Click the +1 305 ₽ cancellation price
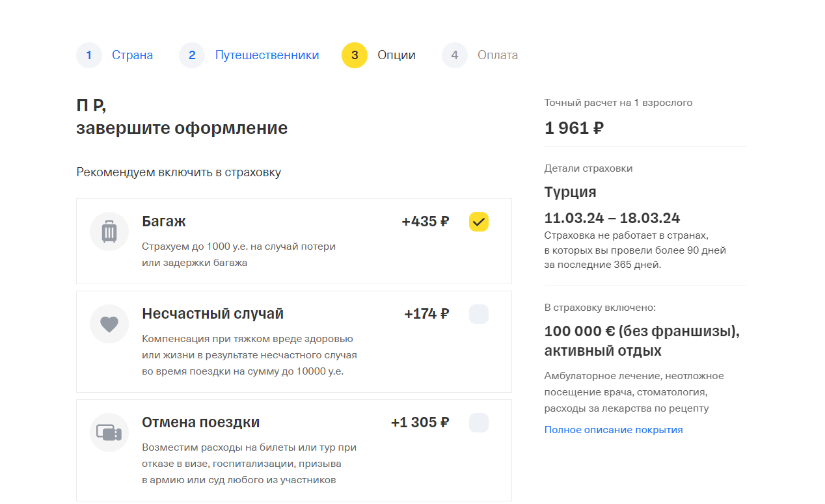The image size is (825, 504). pyautogui.click(x=420, y=423)
